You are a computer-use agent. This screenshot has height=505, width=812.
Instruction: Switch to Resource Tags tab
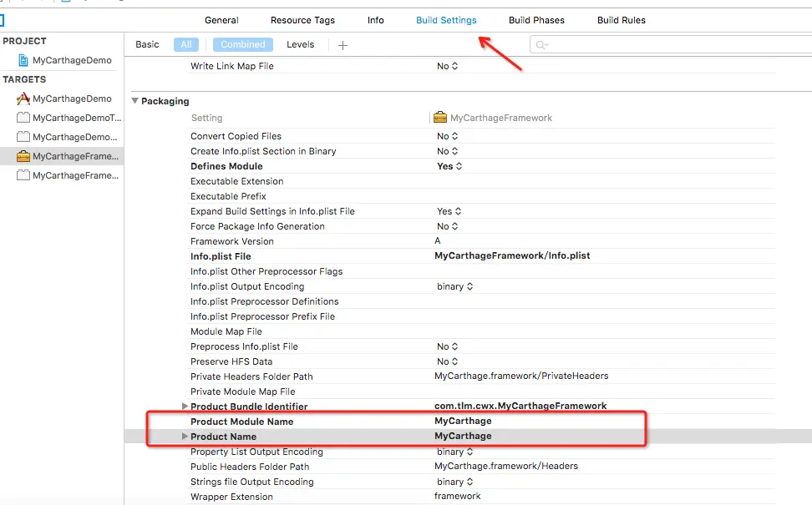pyautogui.click(x=302, y=20)
